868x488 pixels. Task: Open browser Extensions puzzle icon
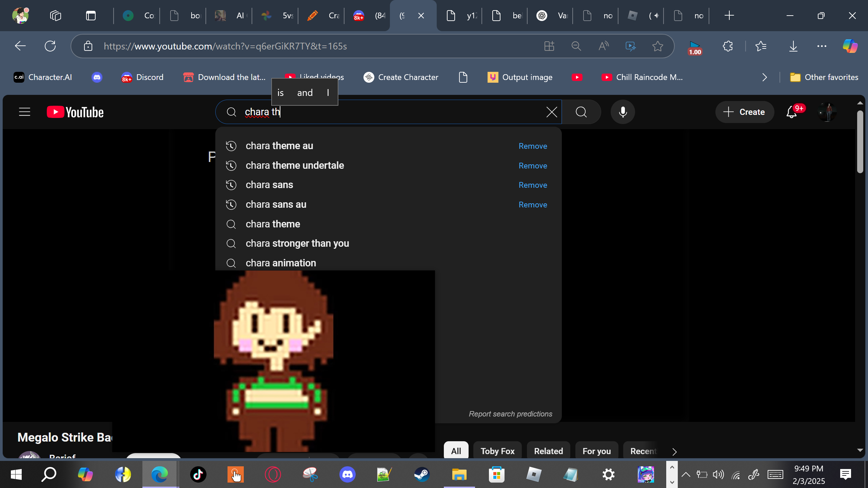point(728,46)
